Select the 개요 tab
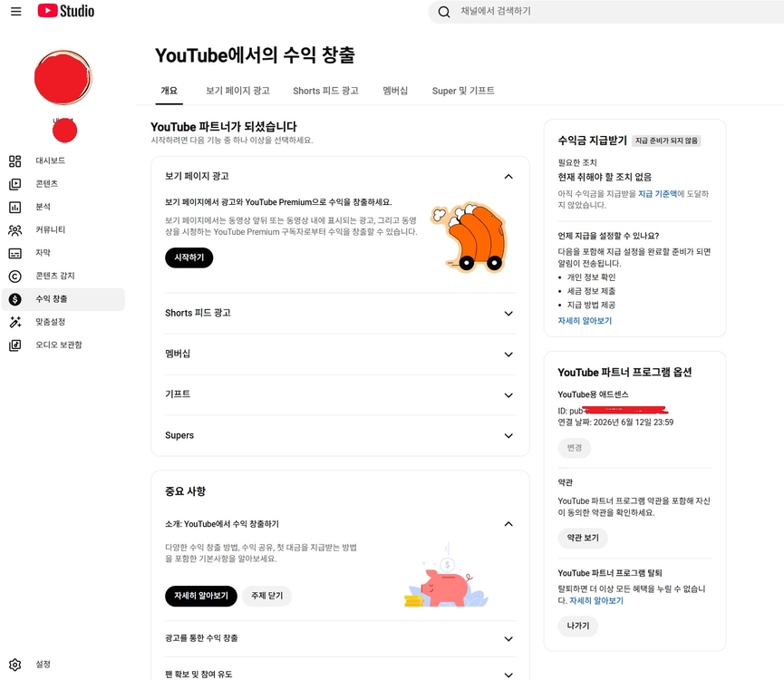Viewport: 784px width, 680px height. tap(169, 91)
